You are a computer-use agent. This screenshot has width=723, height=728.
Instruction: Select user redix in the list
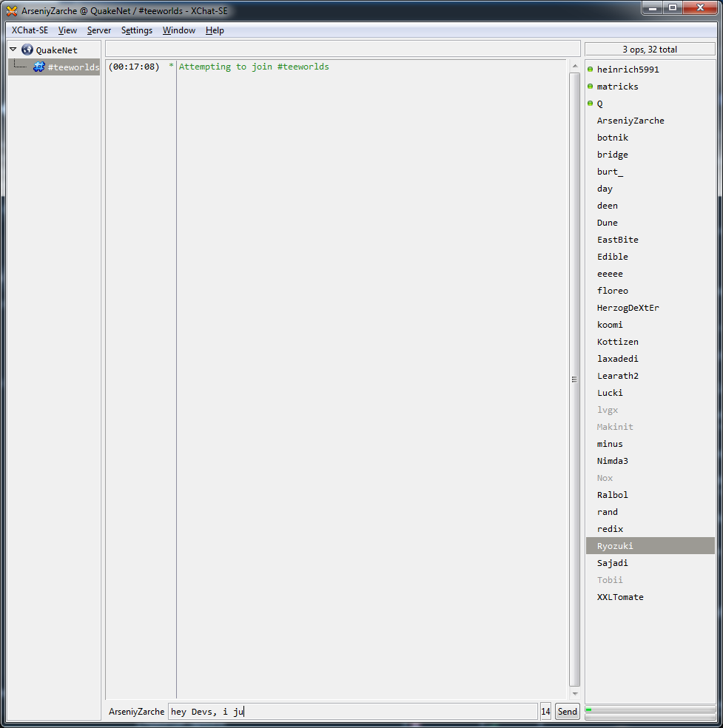pyautogui.click(x=650, y=529)
